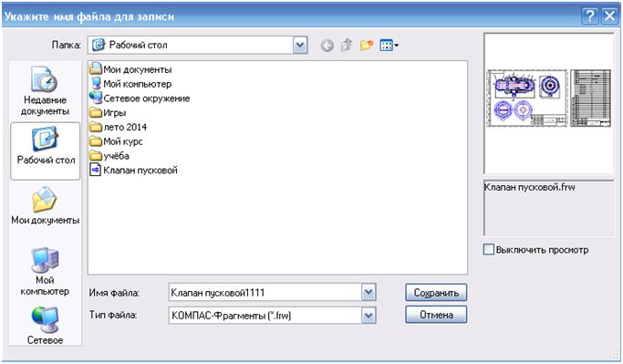Create a new folder icon
The height and width of the screenshot is (364, 623).
[x=367, y=46]
